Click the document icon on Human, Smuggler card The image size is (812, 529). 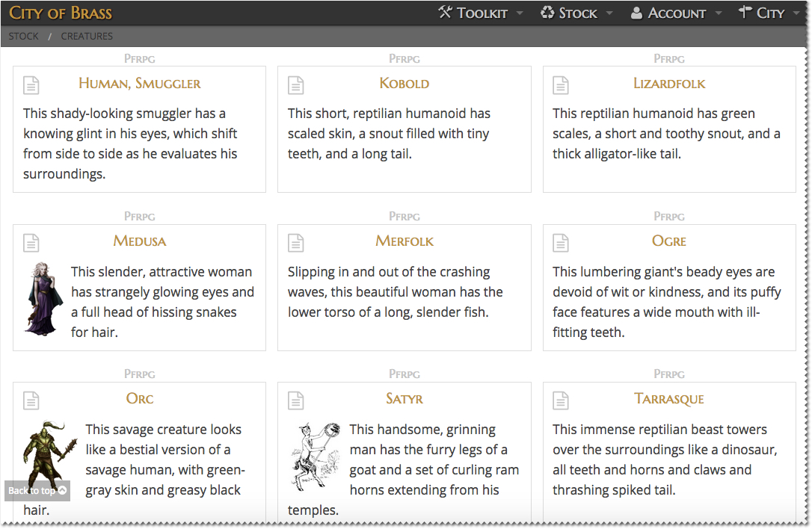31,85
